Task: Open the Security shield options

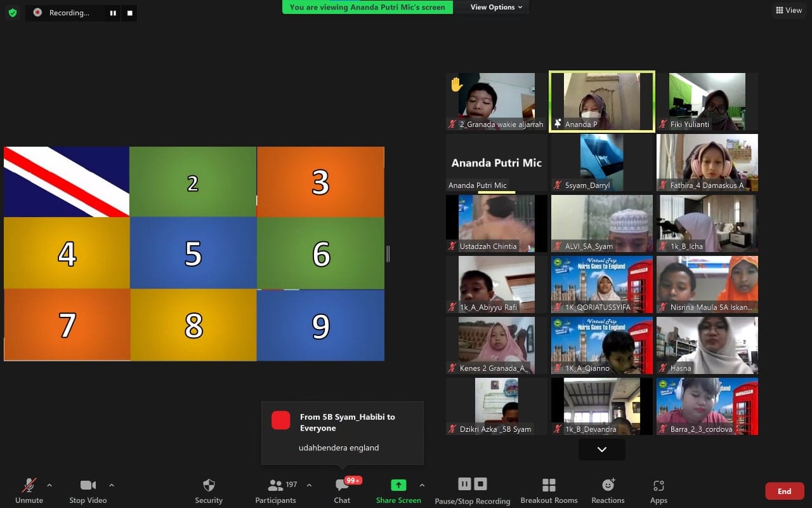Action: [209, 490]
